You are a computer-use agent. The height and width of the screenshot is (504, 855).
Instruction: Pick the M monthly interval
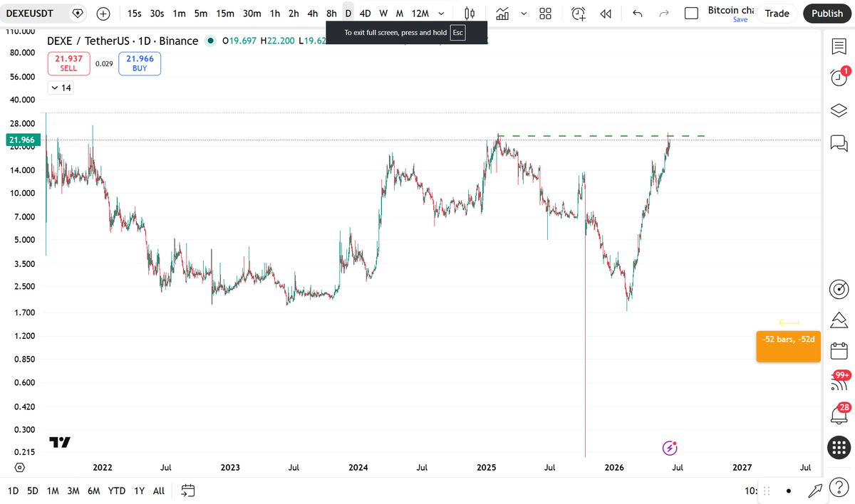[x=399, y=14]
